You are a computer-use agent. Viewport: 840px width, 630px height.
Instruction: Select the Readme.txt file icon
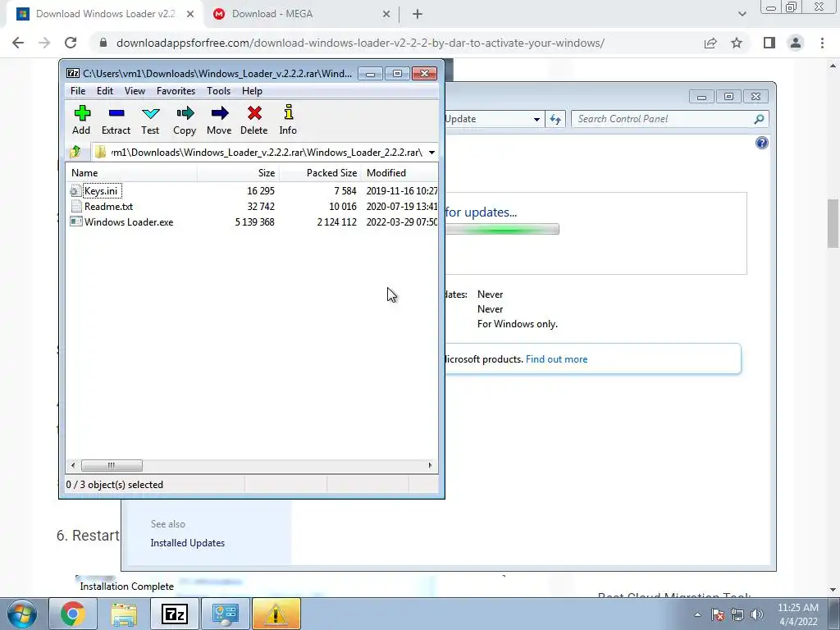[x=76, y=206]
